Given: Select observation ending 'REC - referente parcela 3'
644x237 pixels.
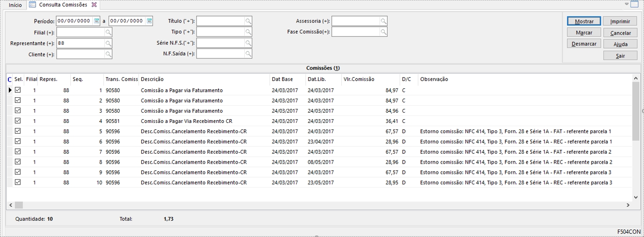Looking at the screenshot, I should [516, 183].
